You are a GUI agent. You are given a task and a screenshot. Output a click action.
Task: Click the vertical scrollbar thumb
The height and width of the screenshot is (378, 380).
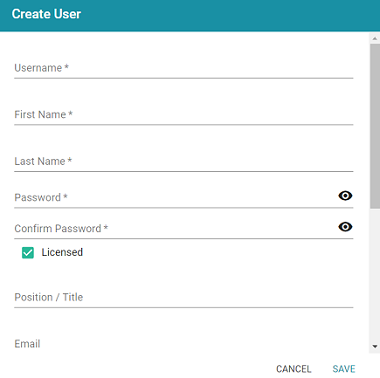click(x=375, y=126)
